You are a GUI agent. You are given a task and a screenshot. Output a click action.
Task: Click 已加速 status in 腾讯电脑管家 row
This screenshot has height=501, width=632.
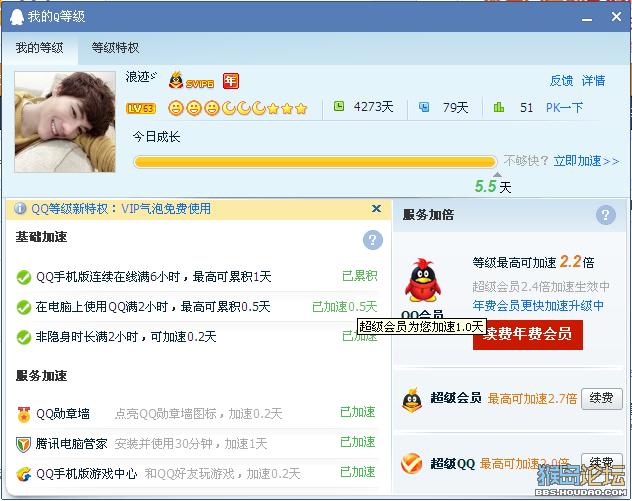point(358,442)
